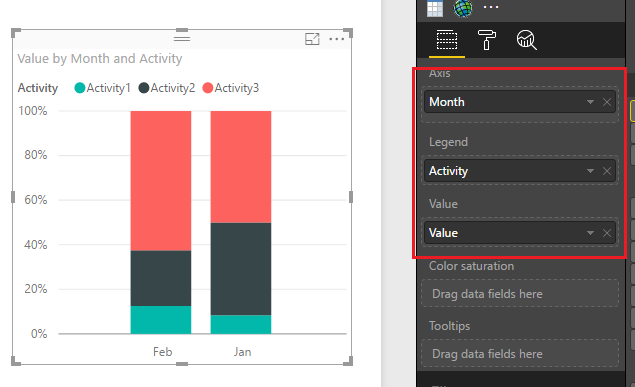Remove Month field from Axis
Image resolution: width=635 pixels, height=387 pixels.
[607, 102]
